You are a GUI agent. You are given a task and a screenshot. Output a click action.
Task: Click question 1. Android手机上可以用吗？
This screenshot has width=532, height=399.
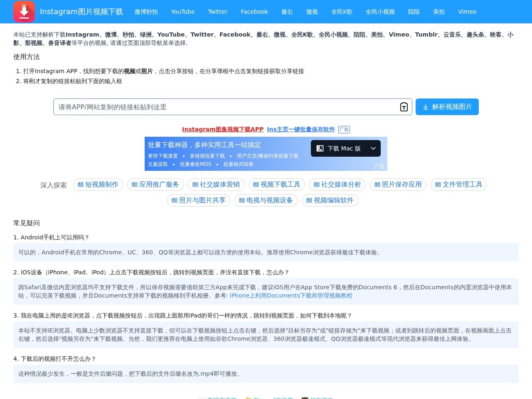coord(51,237)
